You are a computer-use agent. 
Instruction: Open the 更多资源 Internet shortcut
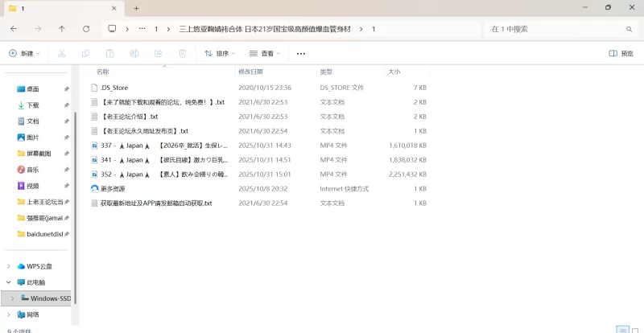(x=113, y=189)
